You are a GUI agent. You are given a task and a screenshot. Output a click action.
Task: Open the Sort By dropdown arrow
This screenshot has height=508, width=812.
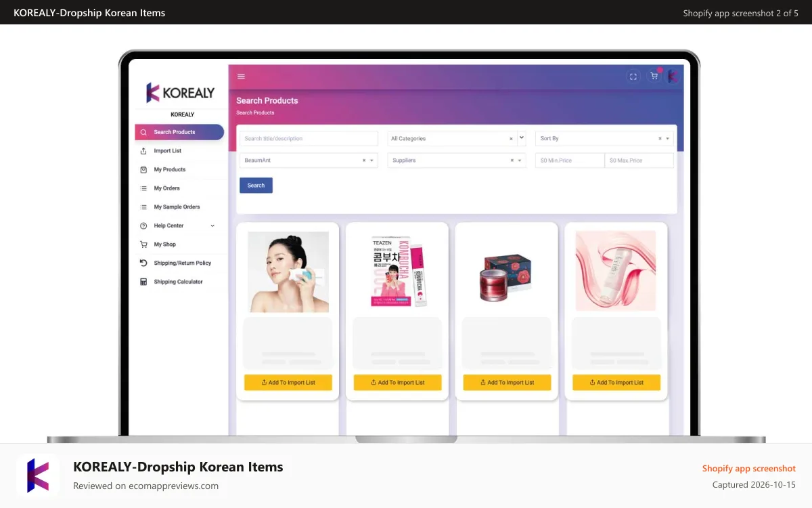[669, 139]
